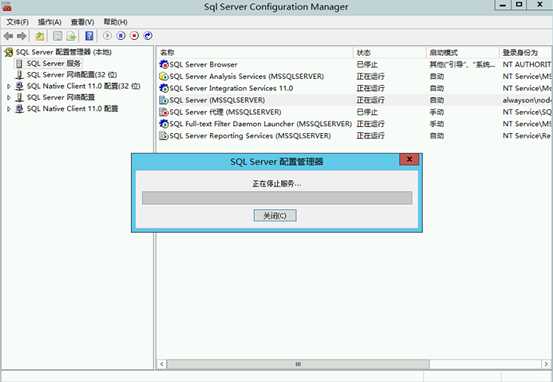
Task: Click 手动 start mode of SQL Server 代理
Action: pos(437,112)
